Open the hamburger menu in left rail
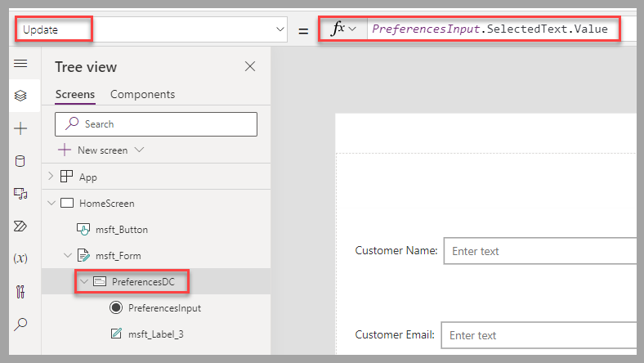Screen dimensions: 644x363 point(20,63)
